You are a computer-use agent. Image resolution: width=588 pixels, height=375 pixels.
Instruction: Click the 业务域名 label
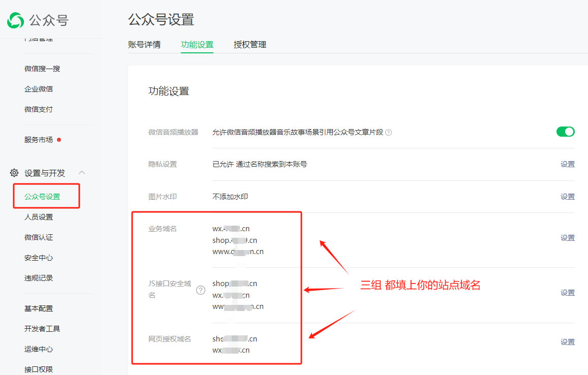[x=163, y=229]
